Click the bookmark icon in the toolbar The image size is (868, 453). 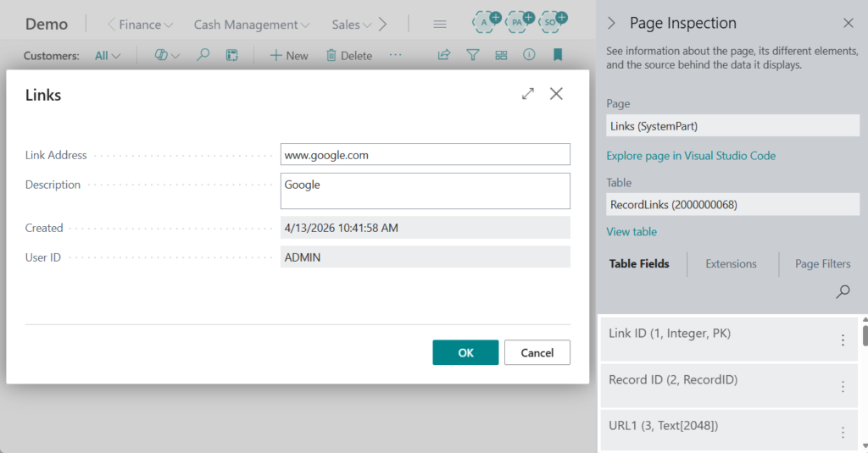click(558, 55)
